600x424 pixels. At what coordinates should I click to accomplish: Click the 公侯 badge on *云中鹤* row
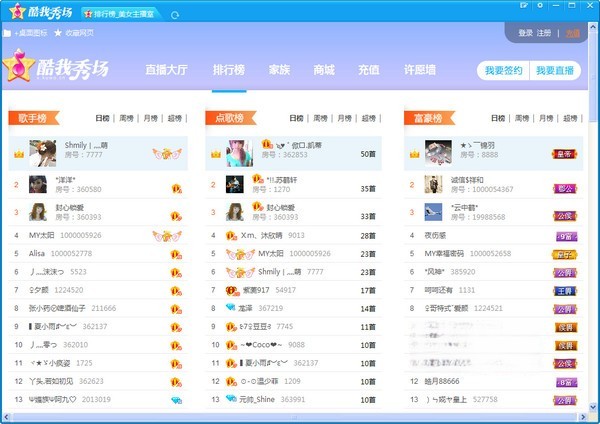pos(565,216)
